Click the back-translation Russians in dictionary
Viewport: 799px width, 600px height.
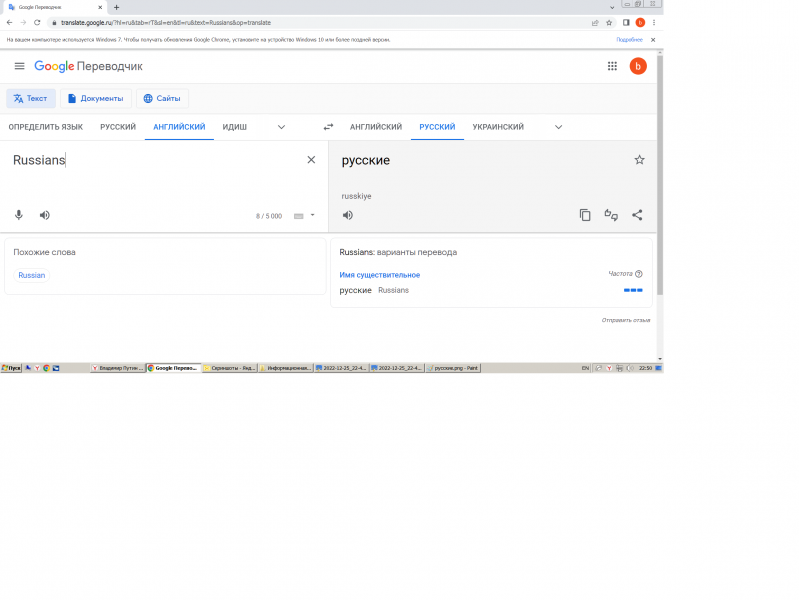coord(393,290)
